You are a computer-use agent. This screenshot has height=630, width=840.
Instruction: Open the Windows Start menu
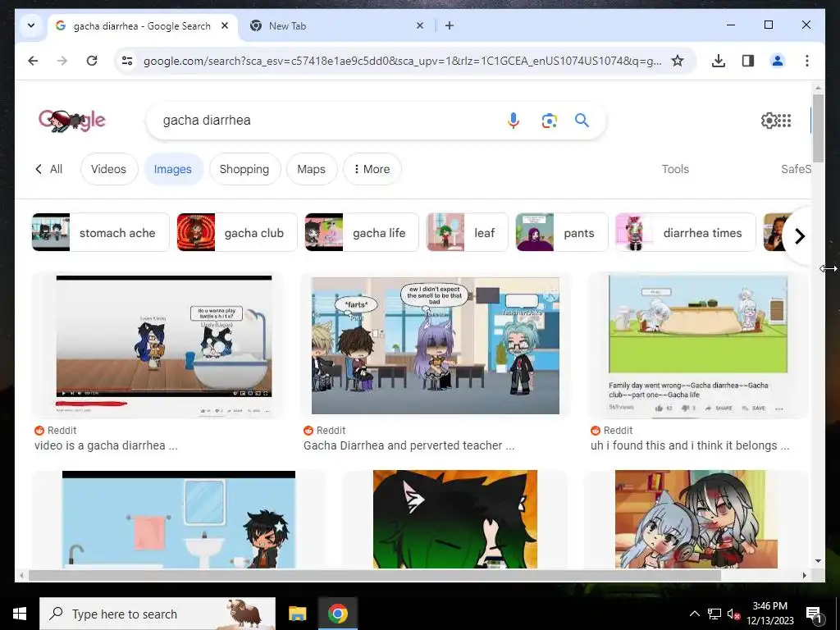20,614
